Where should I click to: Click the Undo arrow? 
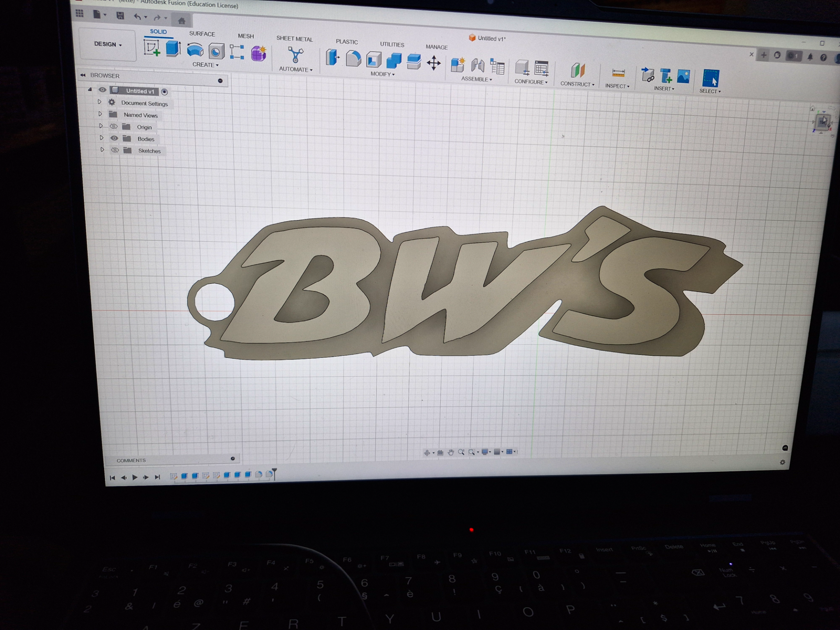(x=137, y=17)
